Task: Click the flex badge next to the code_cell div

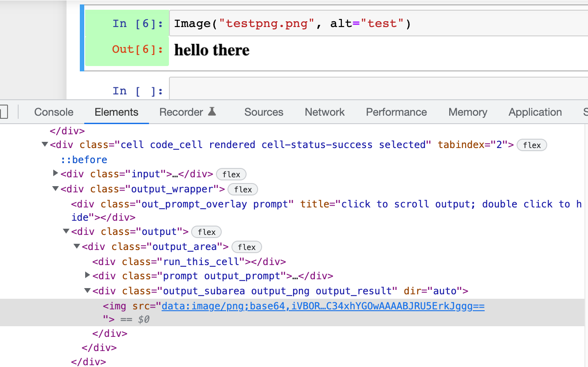Action: tap(532, 144)
